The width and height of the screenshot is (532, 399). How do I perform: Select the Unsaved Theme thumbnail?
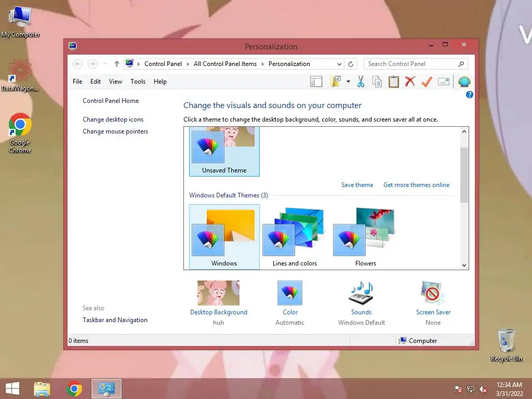click(224, 151)
